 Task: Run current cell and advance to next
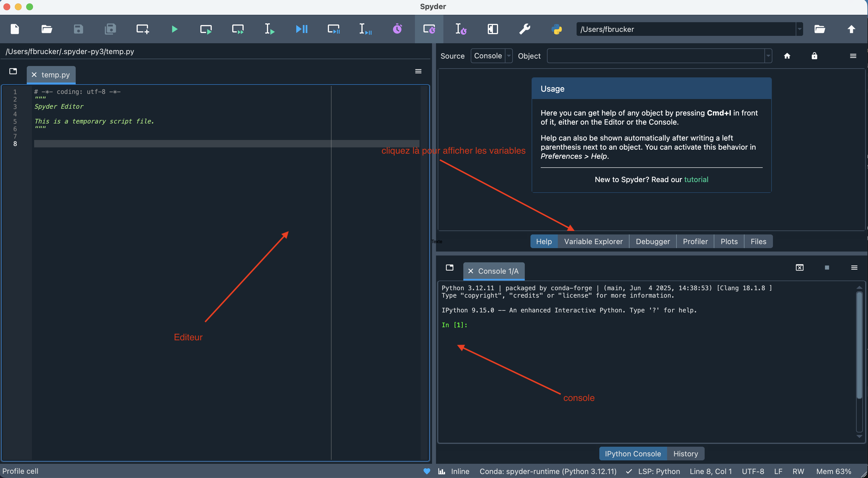pyautogui.click(x=238, y=29)
